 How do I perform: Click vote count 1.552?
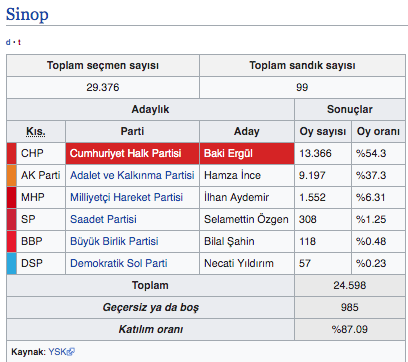coord(312,197)
